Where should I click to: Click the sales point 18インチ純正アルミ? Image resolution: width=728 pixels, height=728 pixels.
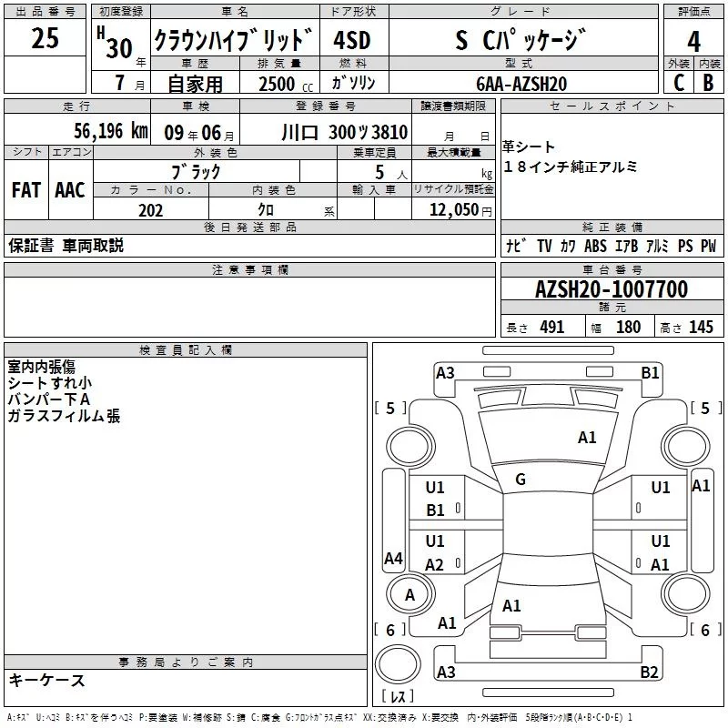(x=571, y=167)
